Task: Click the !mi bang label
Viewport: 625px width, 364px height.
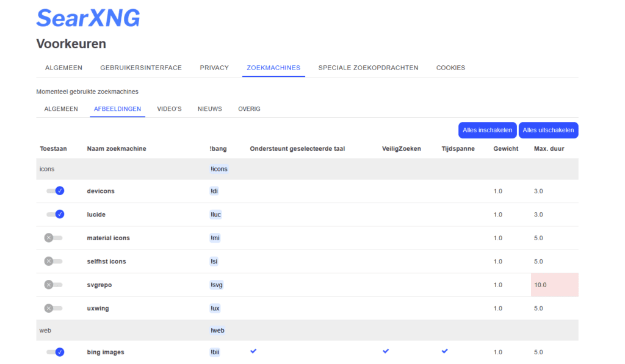Action: coord(215,238)
